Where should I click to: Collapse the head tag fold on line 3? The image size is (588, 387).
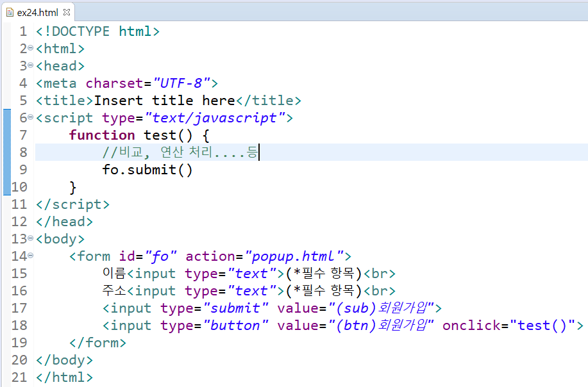30,65
